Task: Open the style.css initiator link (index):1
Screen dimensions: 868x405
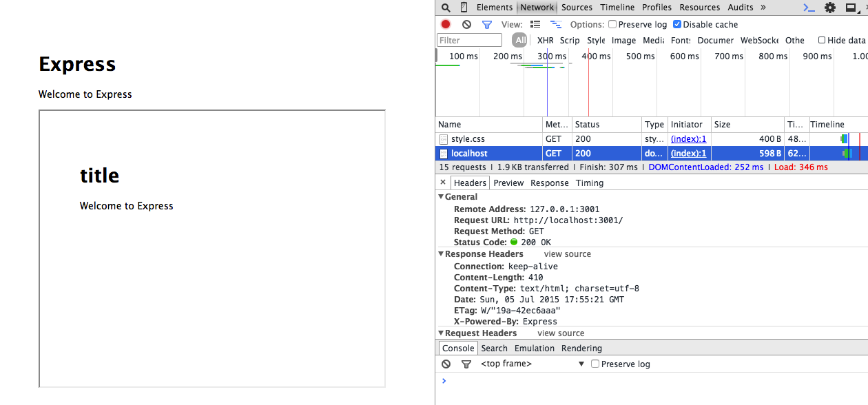Action: coord(688,139)
